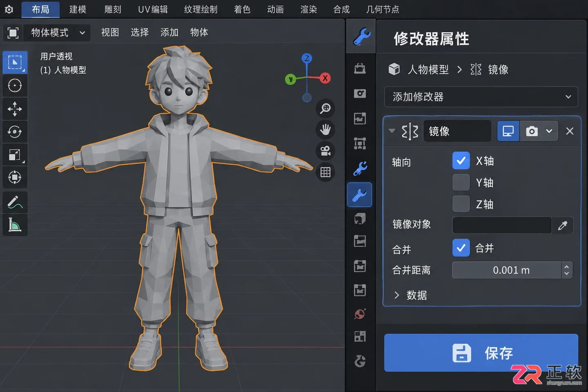Click the eyedropper for 镜像对象
The width and height of the screenshot is (588, 392).
563,225
